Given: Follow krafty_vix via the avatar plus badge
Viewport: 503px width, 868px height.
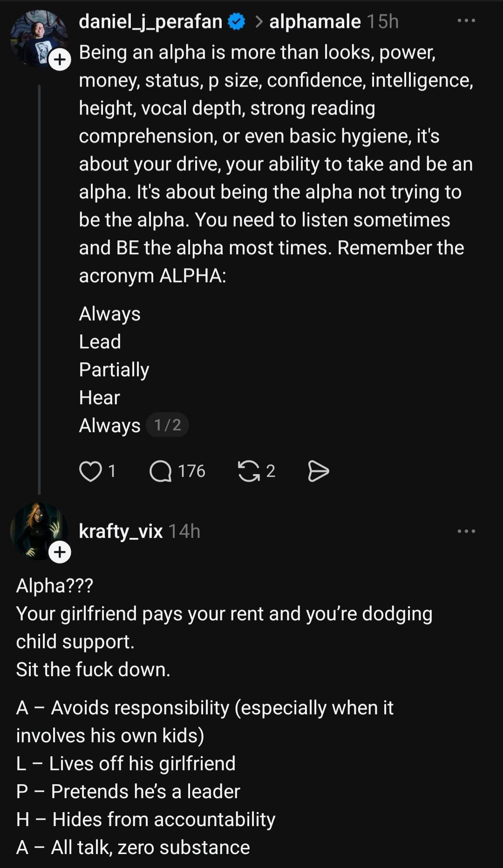Looking at the screenshot, I should (x=60, y=552).
